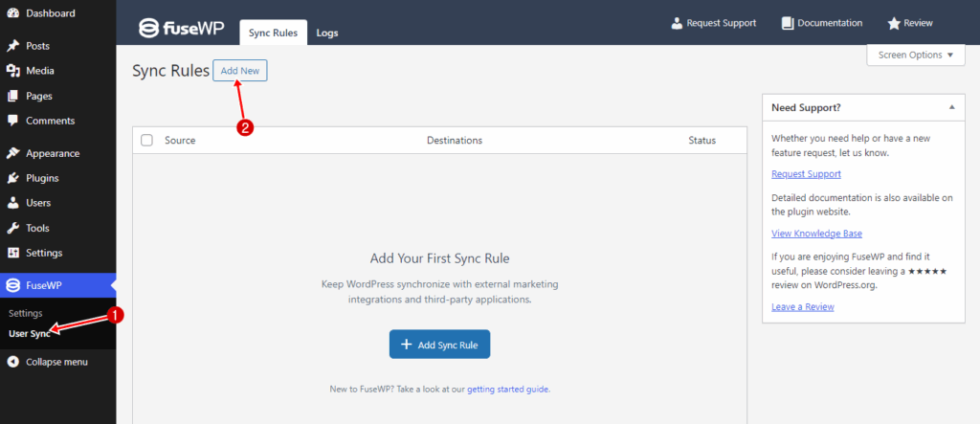Screen dimensions: 980x424
Task: Click the Pages icon in sidebar
Action: [x=12, y=97]
